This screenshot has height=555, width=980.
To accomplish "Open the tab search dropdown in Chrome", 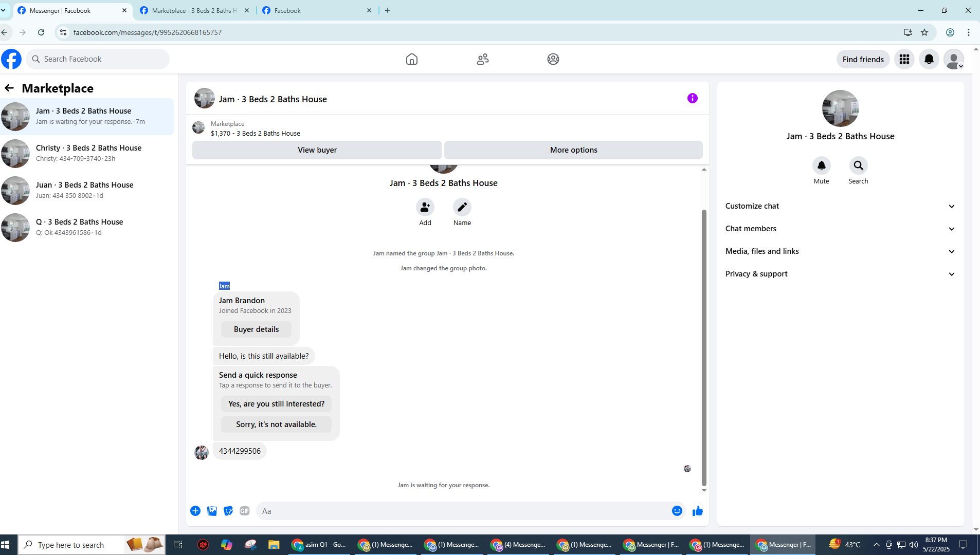I will [4, 10].
